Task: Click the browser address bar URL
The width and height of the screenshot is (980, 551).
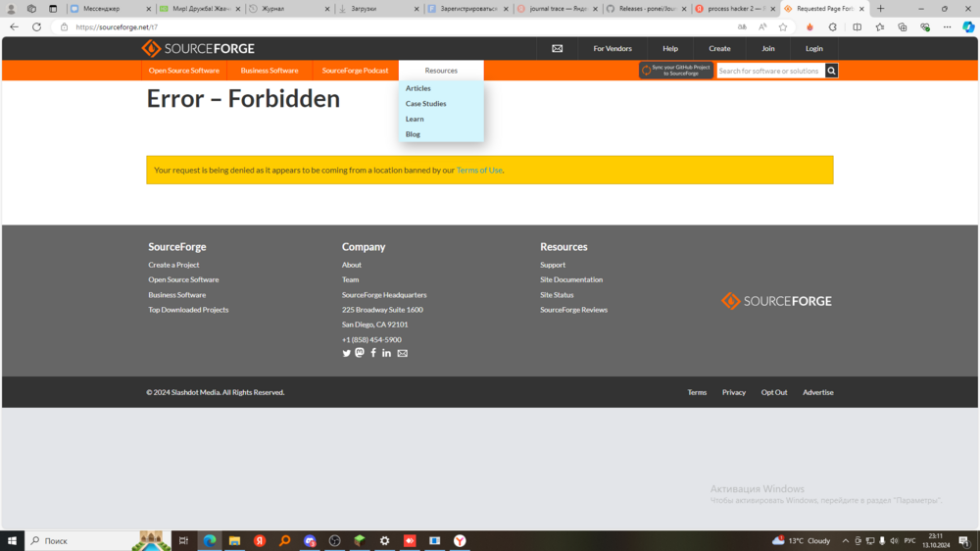Action: tap(117, 26)
